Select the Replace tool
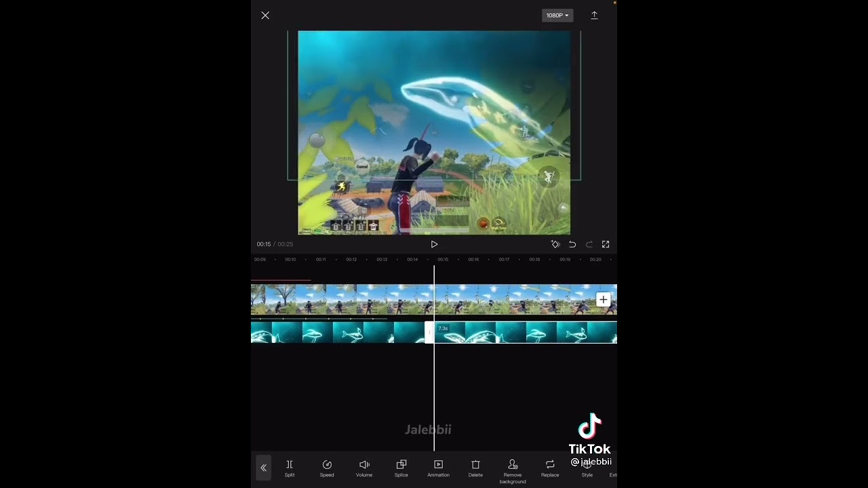Screen dimensions: 868x488 click(550, 468)
